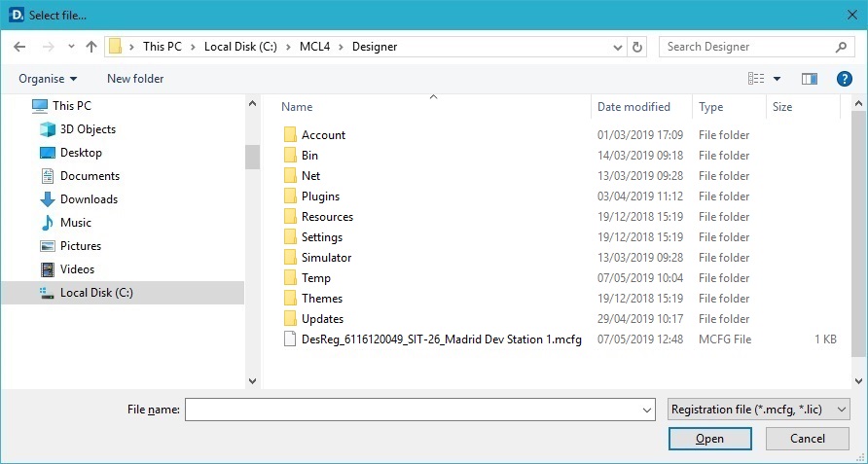
Task: Click the Up one level arrow
Action: 91,47
